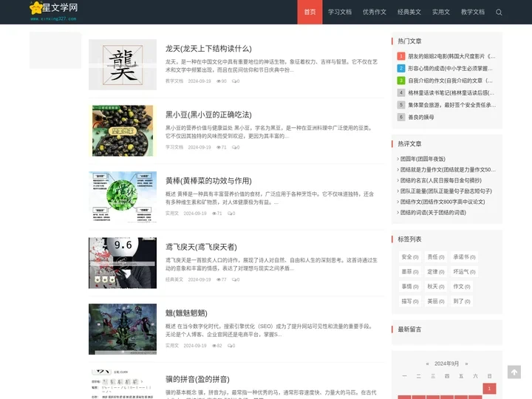Viewport: 532px width, 399px height.
Task: Select the 定律 (0) tag
Action: click(x=436, y=272)
